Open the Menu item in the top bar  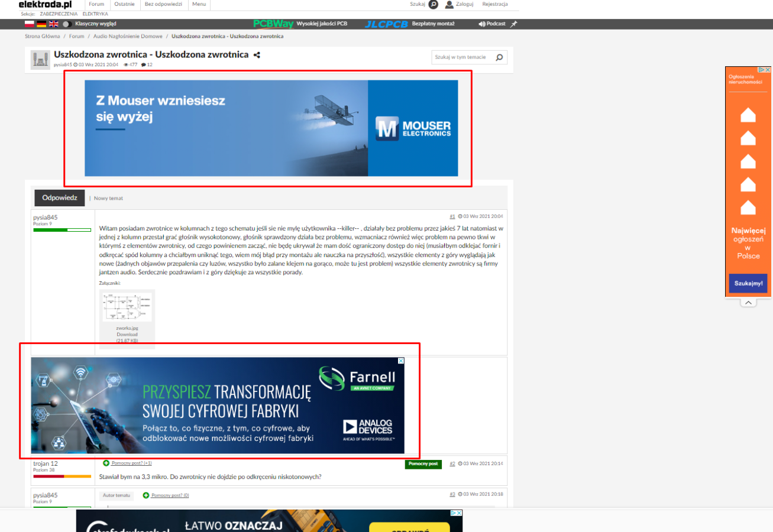click(x=199, y=4)
